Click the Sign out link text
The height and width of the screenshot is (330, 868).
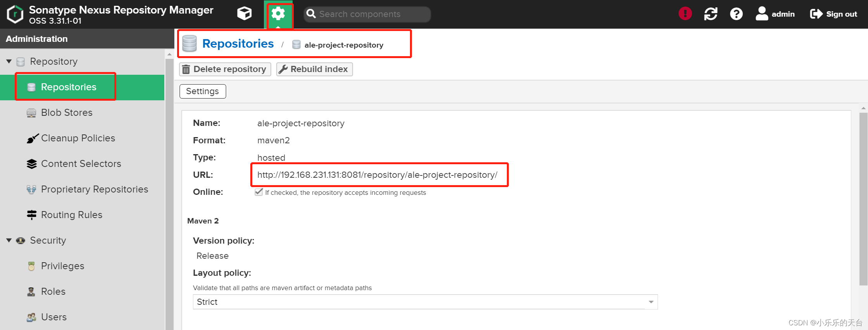(842, 14)
